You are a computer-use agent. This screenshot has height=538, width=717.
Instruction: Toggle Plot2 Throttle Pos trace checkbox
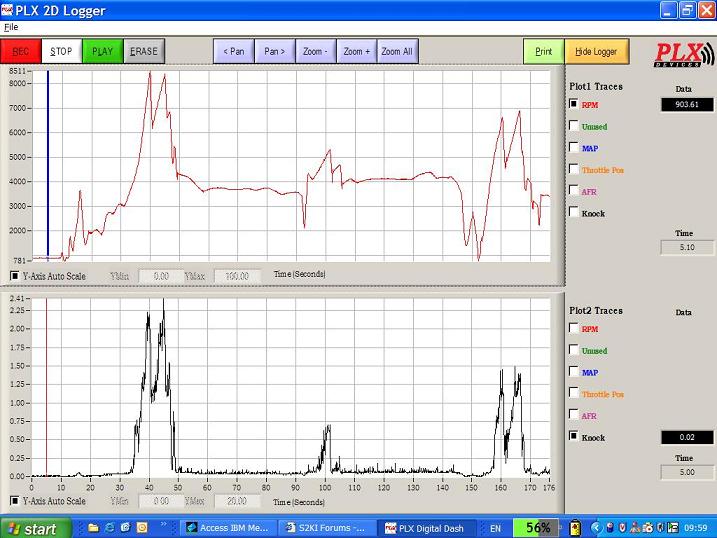[573, 393]
